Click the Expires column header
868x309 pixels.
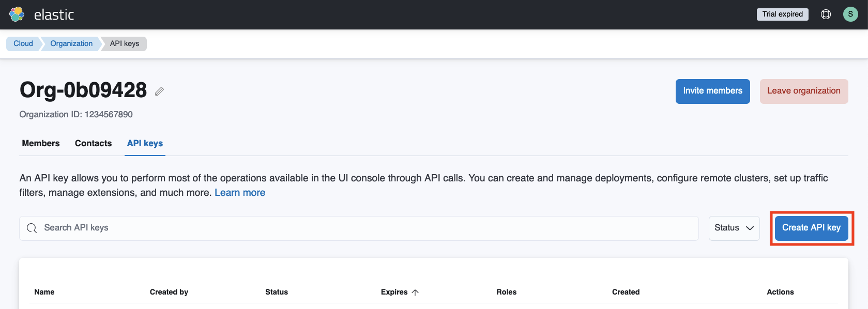[394, 292]
